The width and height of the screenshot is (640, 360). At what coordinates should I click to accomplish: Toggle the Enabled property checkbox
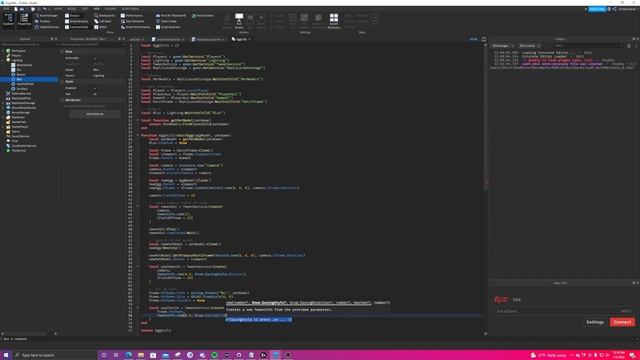coord(95,88)
